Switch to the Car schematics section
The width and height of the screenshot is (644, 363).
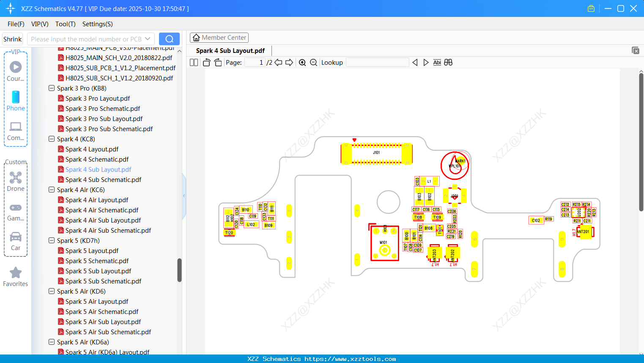16,240
